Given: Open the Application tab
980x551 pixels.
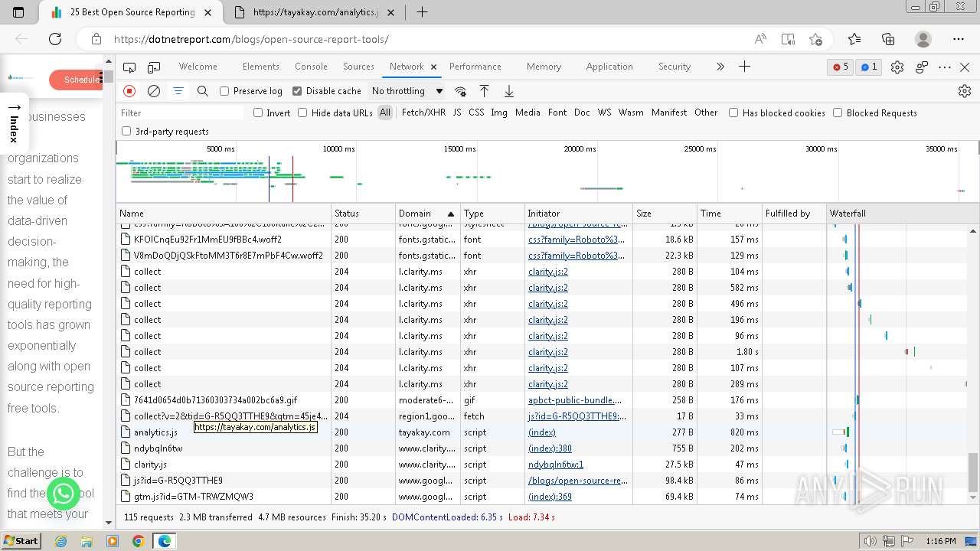Looking at the screenshot, I should coord(609,67).
